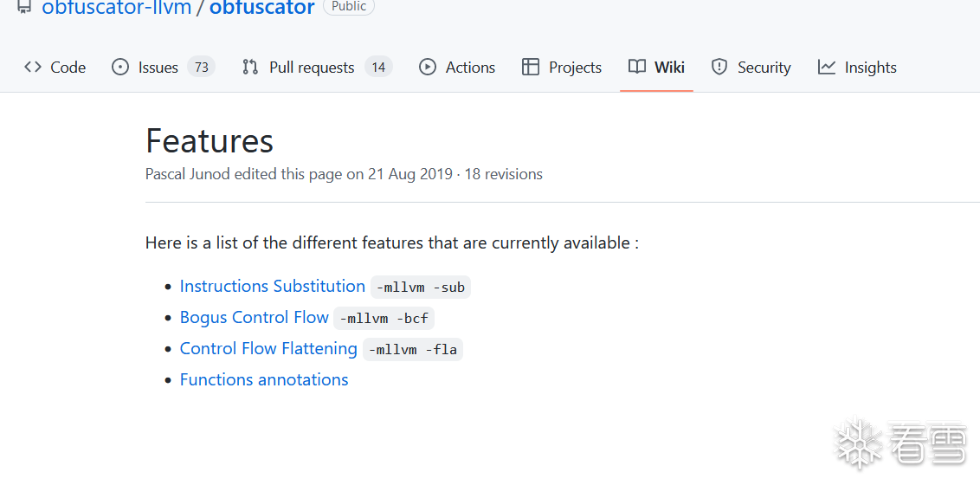
Task: Visit the Functions annotations link
Action: (264, 380)
